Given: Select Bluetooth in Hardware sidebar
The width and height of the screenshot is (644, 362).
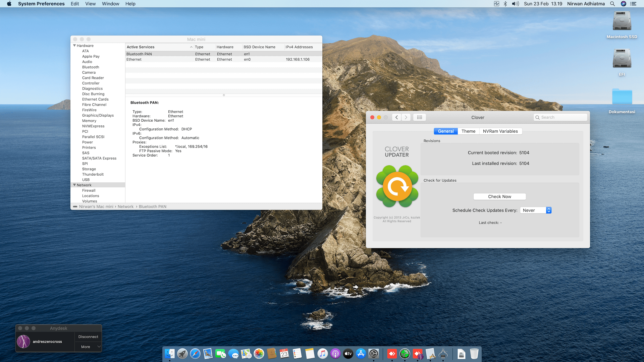Looking at the screenshot, I should coord(91,67).
